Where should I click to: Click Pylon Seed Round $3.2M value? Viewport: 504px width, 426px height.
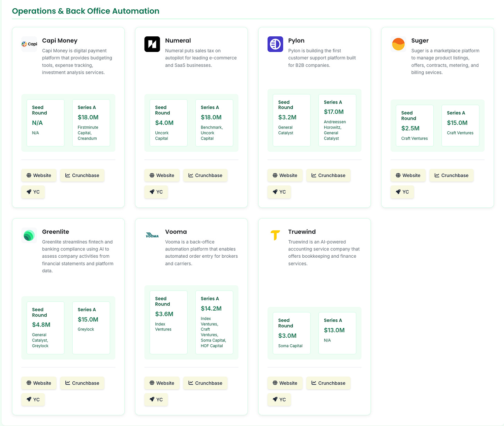[287, 117]
